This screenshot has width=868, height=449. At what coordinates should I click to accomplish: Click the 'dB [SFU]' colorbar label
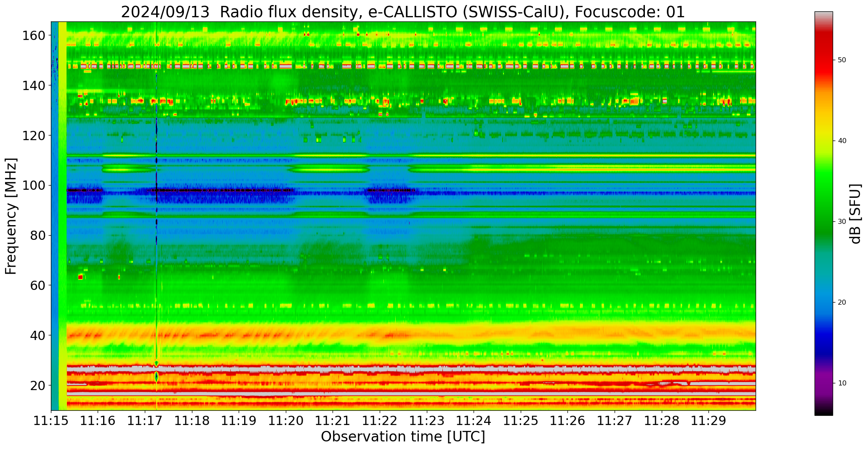pyautogui.click(x=855, y=213)
